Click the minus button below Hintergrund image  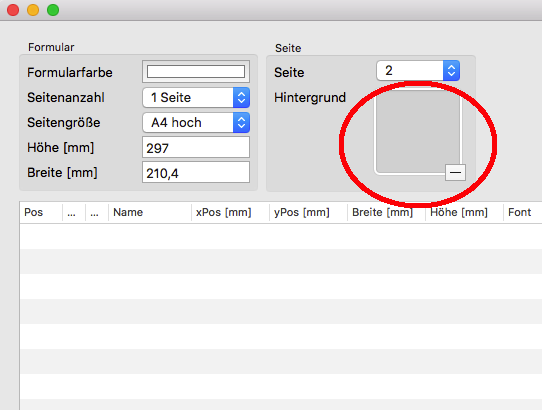tap(455, 172)
